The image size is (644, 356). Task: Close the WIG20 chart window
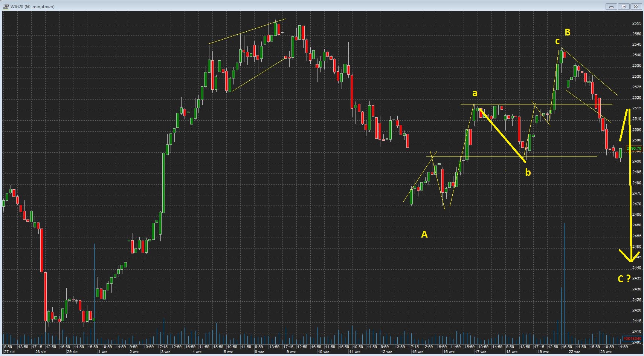pos(637,6)
